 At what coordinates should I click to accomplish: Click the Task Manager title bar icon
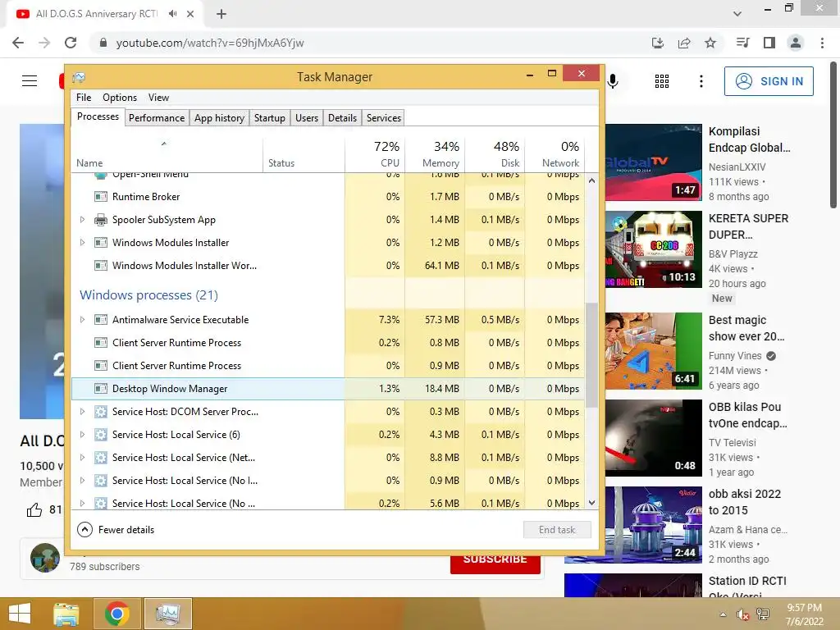click(x=79, y=77)
